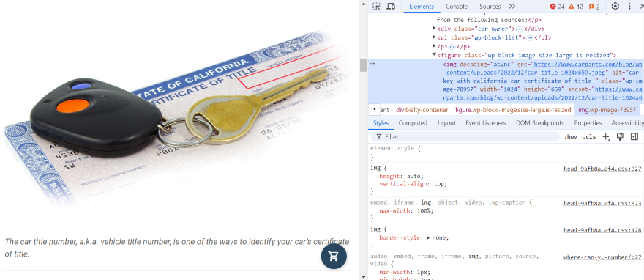The width and height of the screenshot is (644, 280).
Task: Open the three-dot actions for selected img node
Action: (x=372, y=64)
